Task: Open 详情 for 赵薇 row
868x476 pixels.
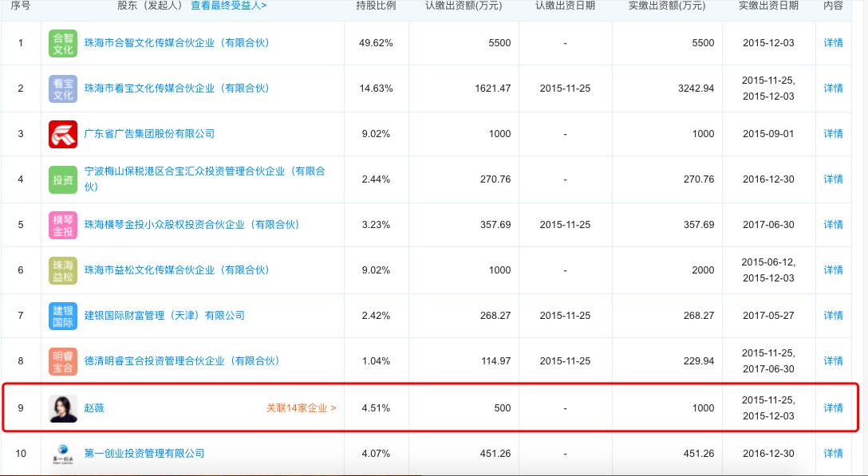Action: [833, 408]
